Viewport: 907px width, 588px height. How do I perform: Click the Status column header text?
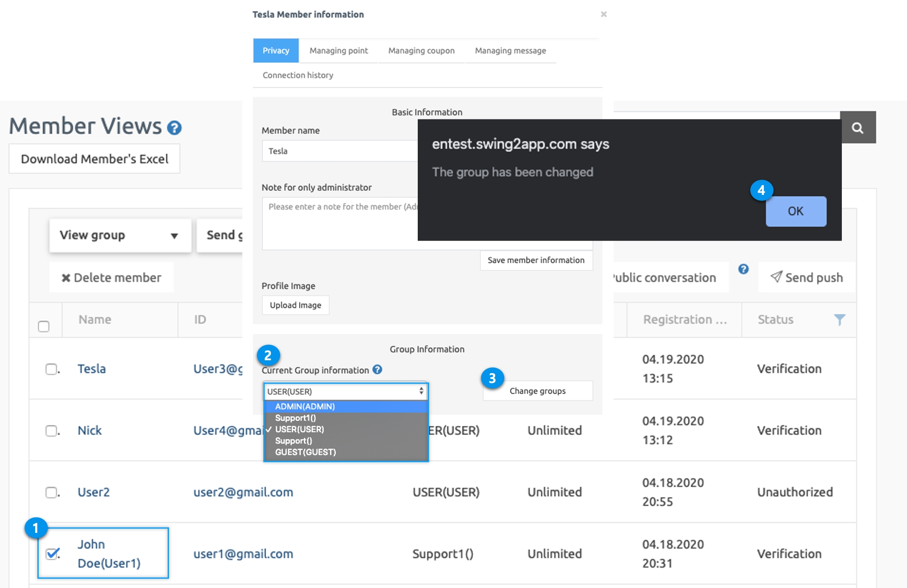[x=775, y=319]
